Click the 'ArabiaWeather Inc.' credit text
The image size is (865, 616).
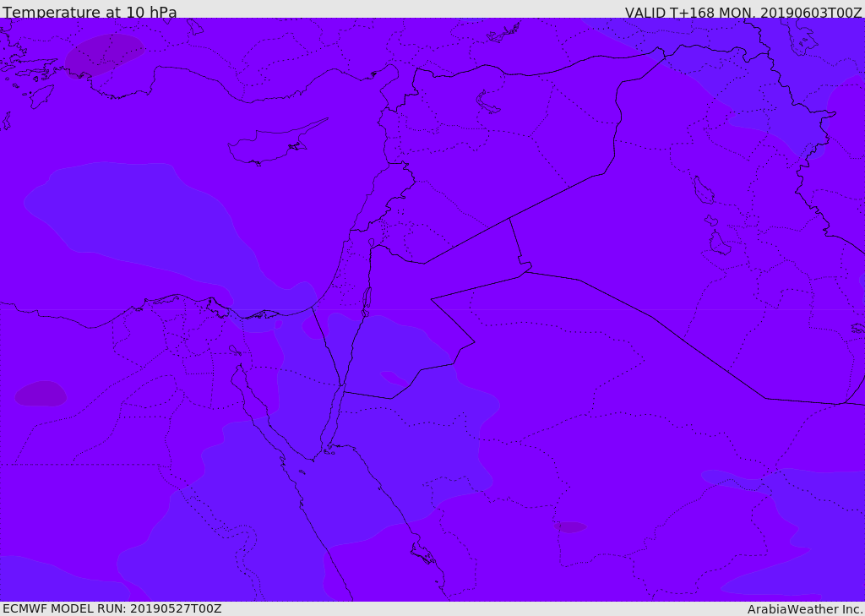pos(805,609)
